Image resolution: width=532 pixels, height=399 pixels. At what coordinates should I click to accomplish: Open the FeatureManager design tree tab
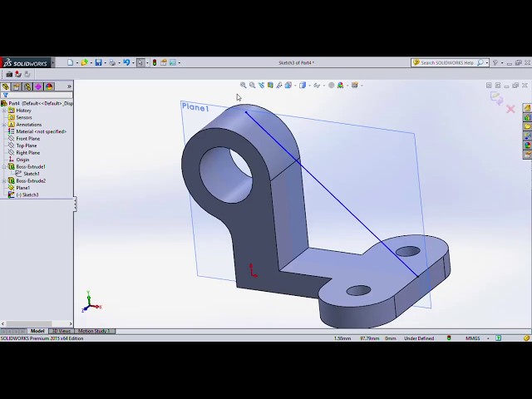(6, 86)
